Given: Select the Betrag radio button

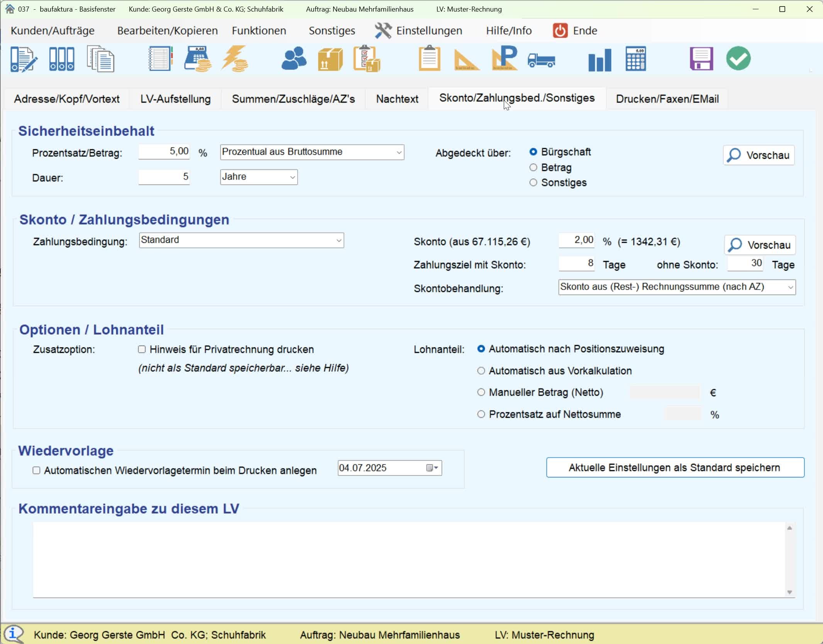Looking at the screenshot, I should pos(533,167).
